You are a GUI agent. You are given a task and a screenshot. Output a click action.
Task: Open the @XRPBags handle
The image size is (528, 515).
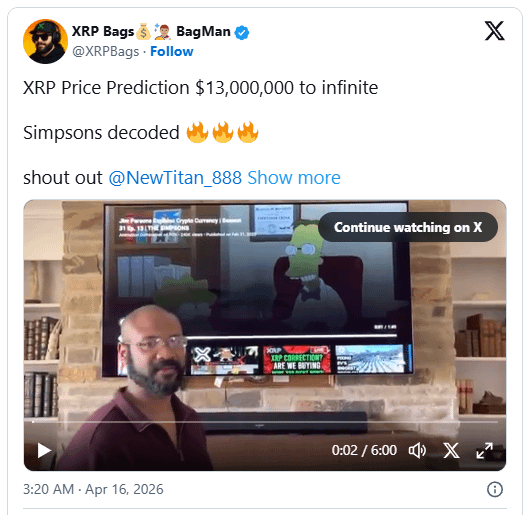click(x=106, y=52)
